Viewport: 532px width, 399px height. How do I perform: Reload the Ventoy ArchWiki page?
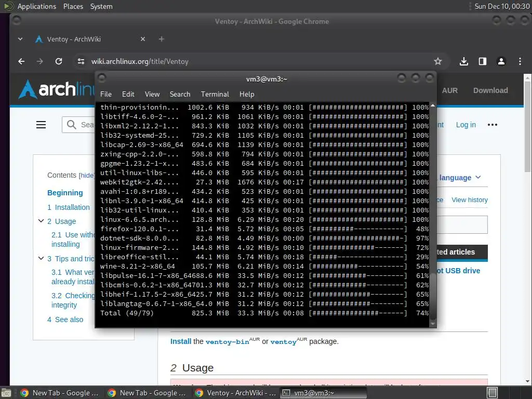click(59, 61)
